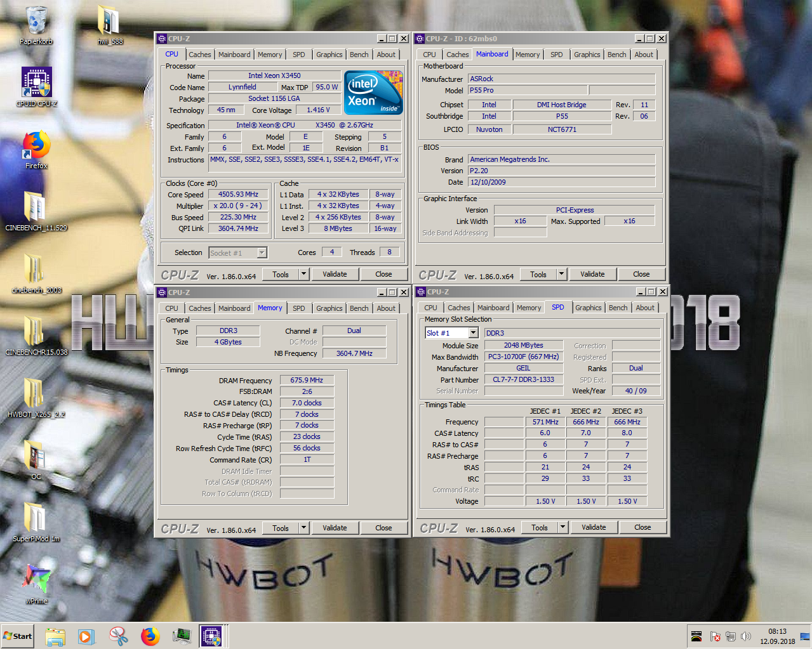
Task: Open the CINEBENCHR15.038 folder
Action: tap(36, 336)
